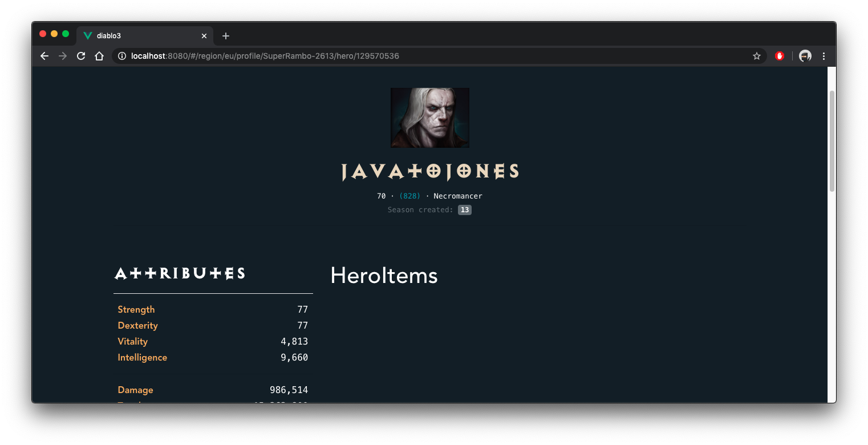Click the hero level 70
This screenshot has height=445, width=868.
coord(382,196)
